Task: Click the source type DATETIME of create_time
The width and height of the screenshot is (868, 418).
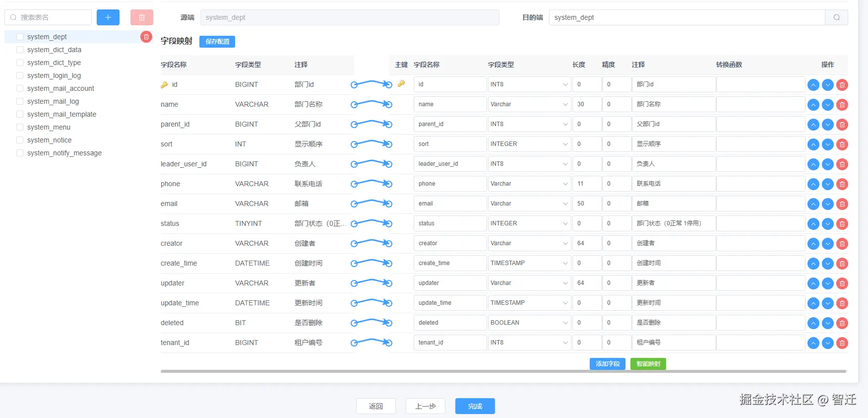Action: point(252,263)
